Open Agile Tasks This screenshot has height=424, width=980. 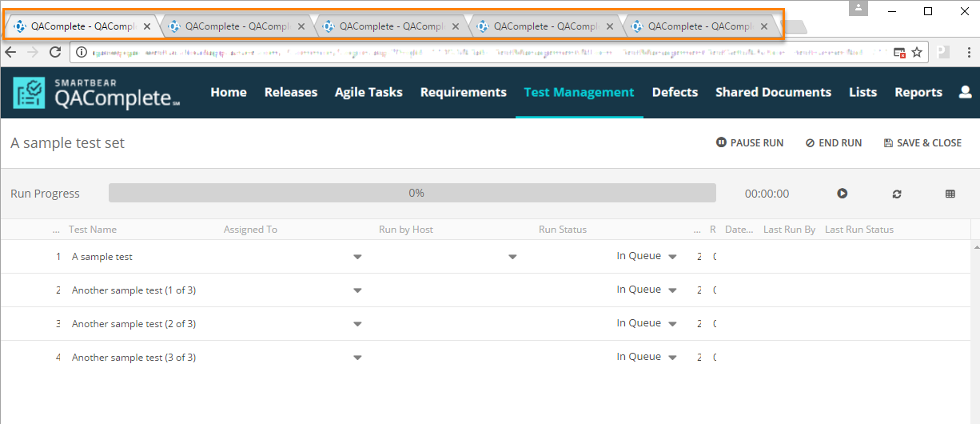(368, 93)
